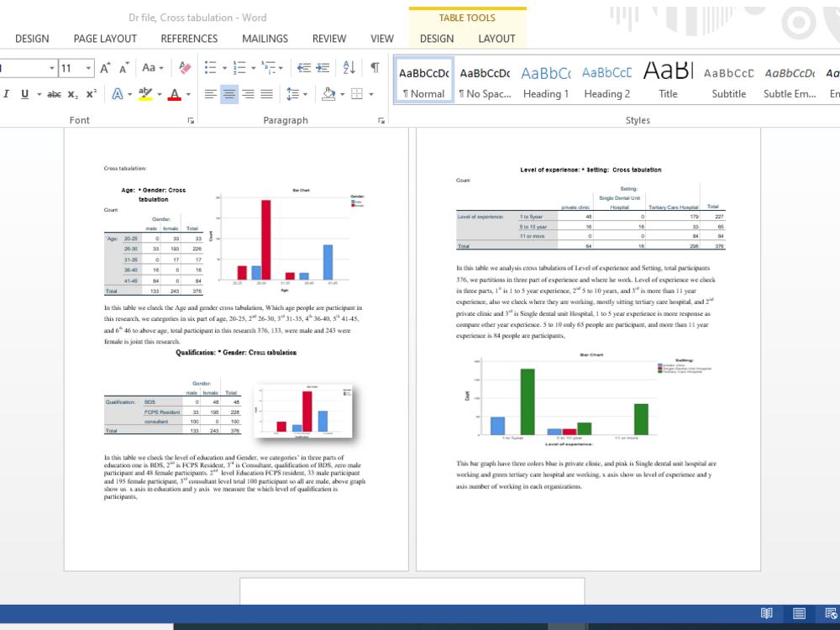This screenshot has height=630, width=840.
Task: Click the font size input field
Action: coord(71,68)
